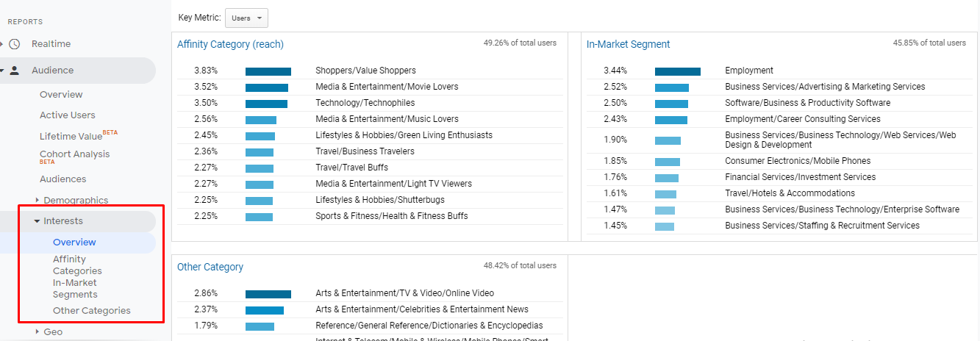Open the In-Market Segment heading link
980x341 pixels.
(x=628, y=44)
